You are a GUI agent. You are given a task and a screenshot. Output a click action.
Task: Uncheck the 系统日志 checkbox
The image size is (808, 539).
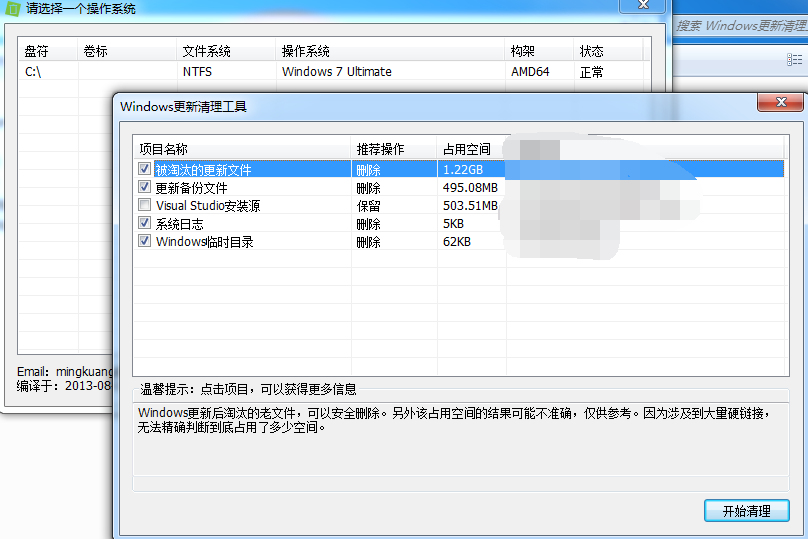(x=144, y=223)
